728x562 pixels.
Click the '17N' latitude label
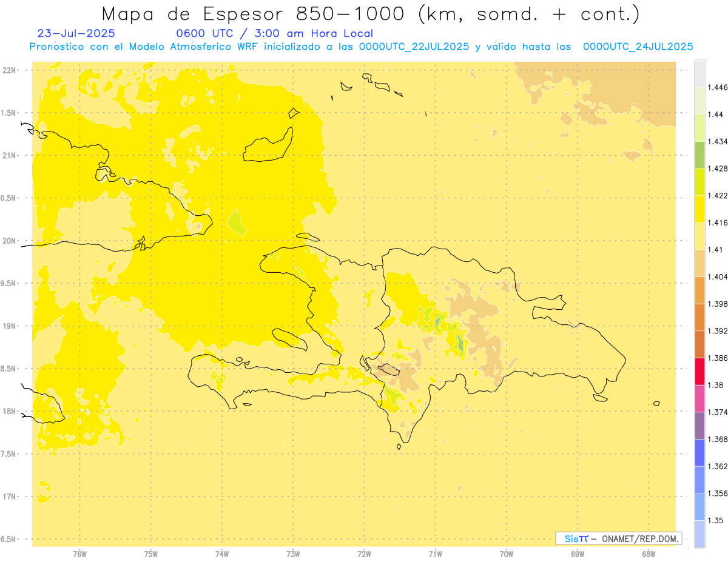[10, 497]
